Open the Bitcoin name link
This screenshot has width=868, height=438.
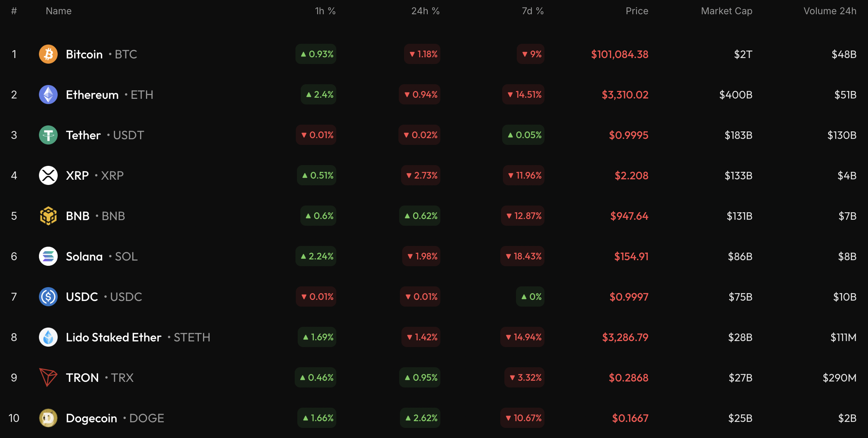pyautogui.click(x=84, y=55)
